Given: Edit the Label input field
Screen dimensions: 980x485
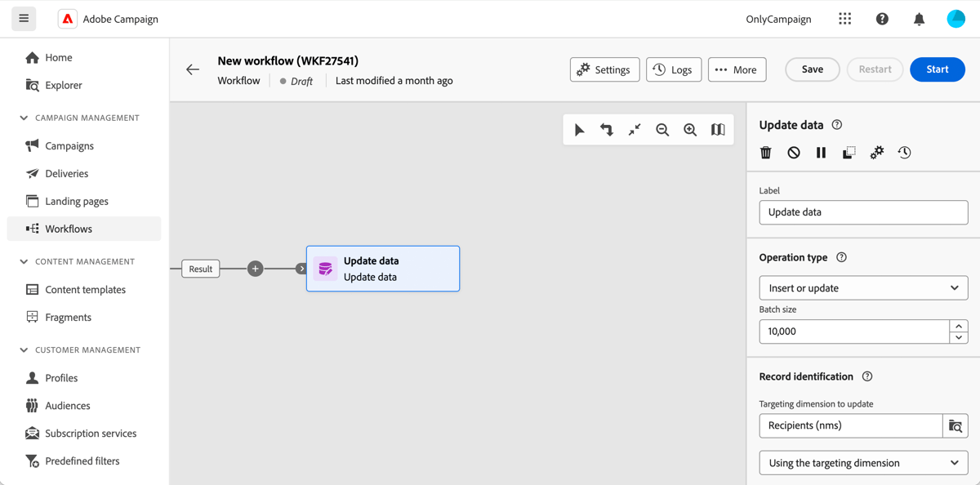Looking at the screenshot, I should coord(863,211).
